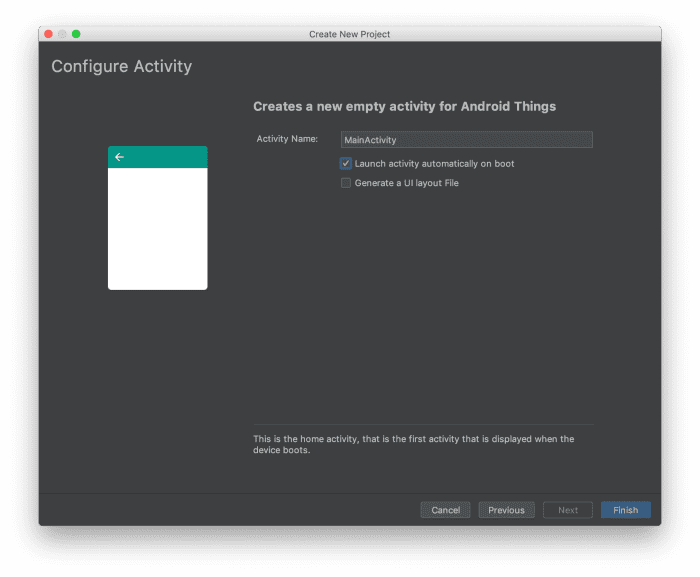Click the home activity description text
The height and width of the screenshot is (577, 700).
pos(413,444)
